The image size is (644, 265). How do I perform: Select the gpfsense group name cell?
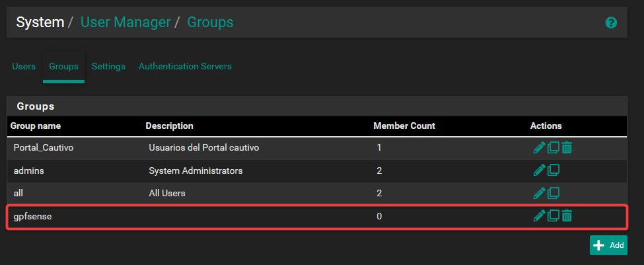32,216
